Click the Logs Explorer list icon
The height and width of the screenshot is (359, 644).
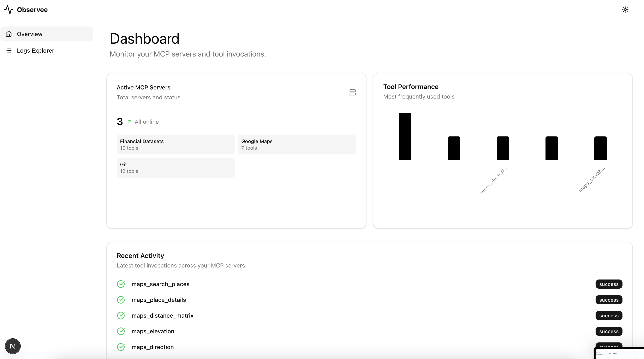coord(9,51)
